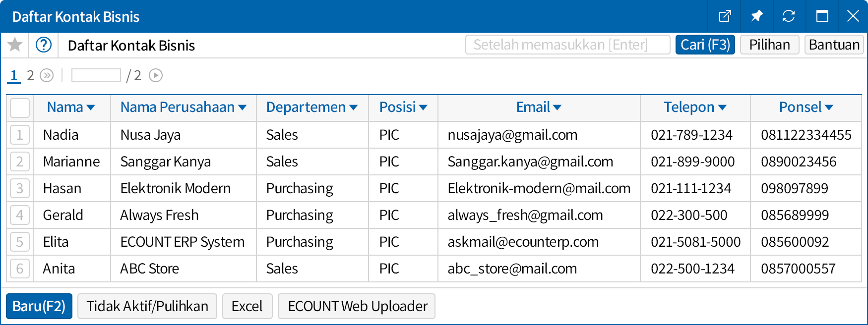Tick the select-all checkbox in header
Viewport: 868px width, 325px height.
click(20, 108)
